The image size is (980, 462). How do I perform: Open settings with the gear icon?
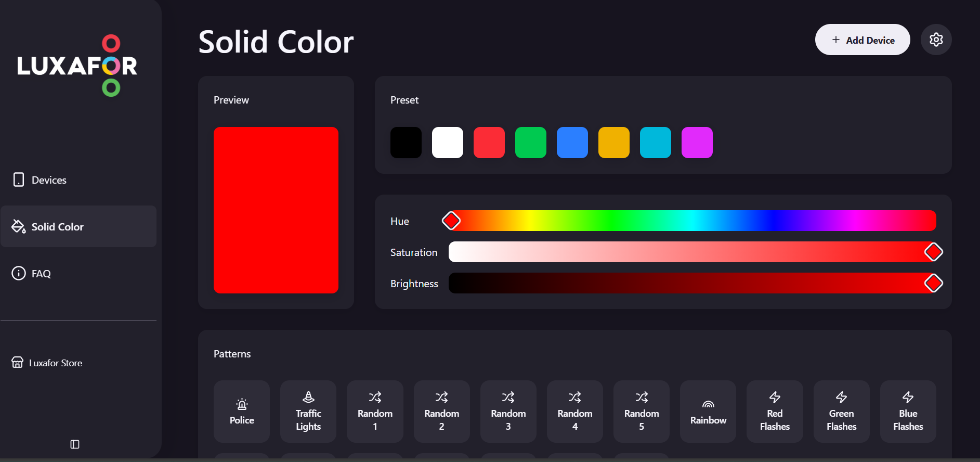point(936,40)
